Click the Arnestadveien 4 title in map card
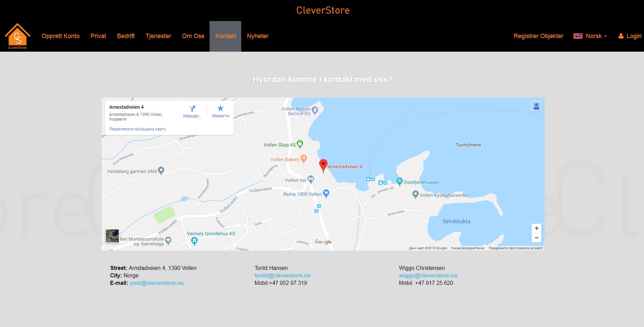The width and height of the screenshot is (644, 327). coord(126,107)
